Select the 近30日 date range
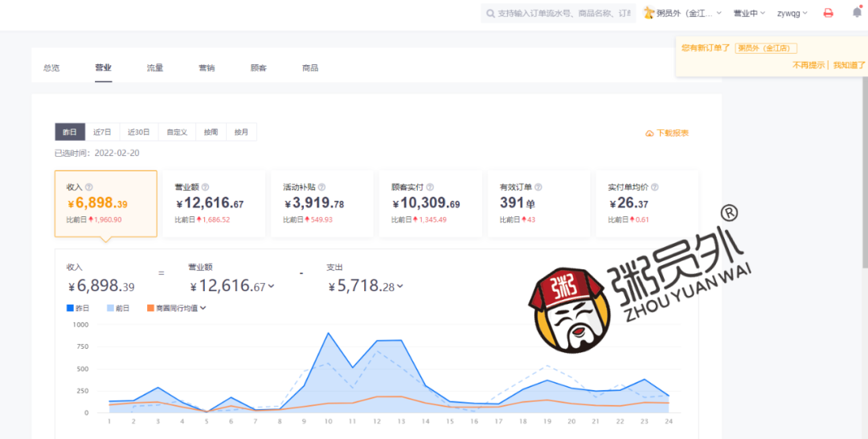The image size is (868, 439). coord(139,133)
